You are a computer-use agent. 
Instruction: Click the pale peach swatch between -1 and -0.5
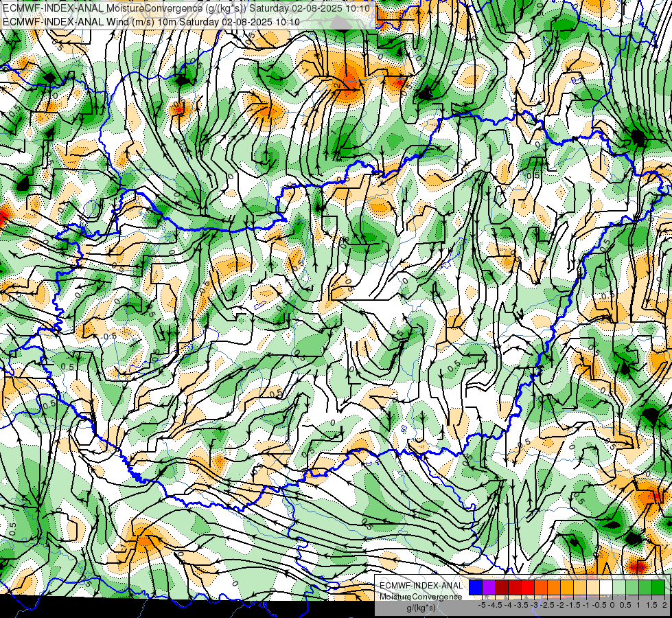click(x=592, y=587)
